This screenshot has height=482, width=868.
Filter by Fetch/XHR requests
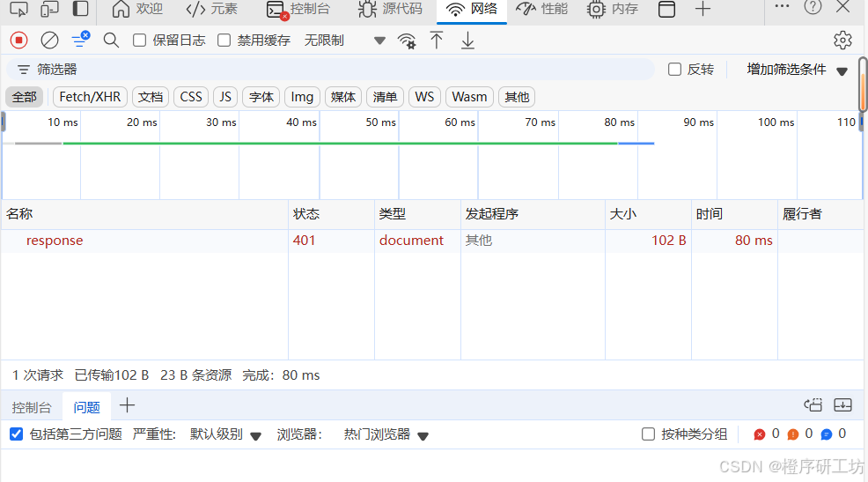(90, 97)
